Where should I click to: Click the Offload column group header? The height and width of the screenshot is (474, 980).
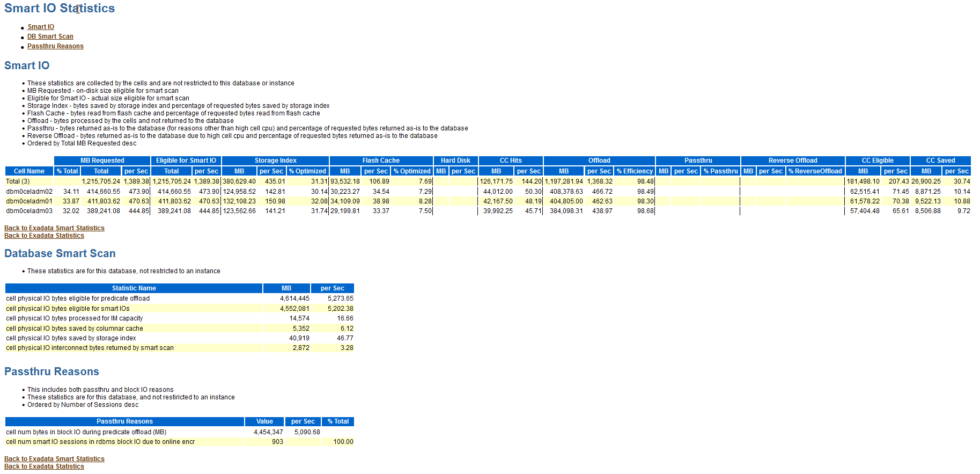(599, 161)
